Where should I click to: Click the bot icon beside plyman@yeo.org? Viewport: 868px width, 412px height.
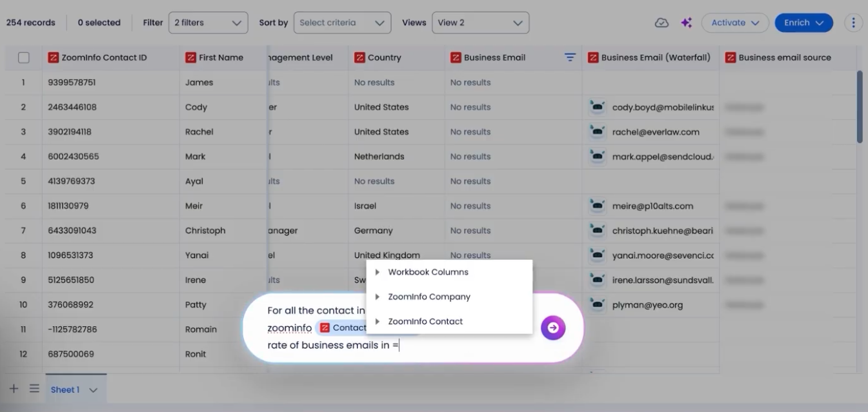[598, 304]
